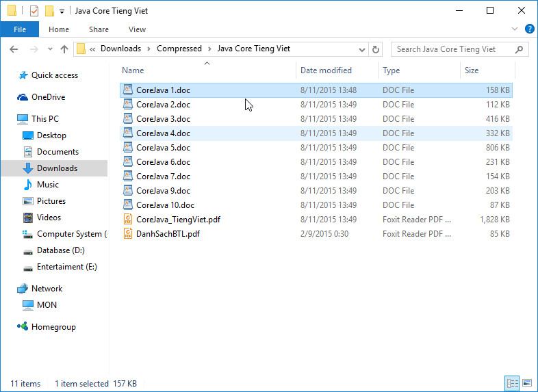Viewport: 538px width, 392px height.
Task: Sort files by Type column
Action: (391, 70)
